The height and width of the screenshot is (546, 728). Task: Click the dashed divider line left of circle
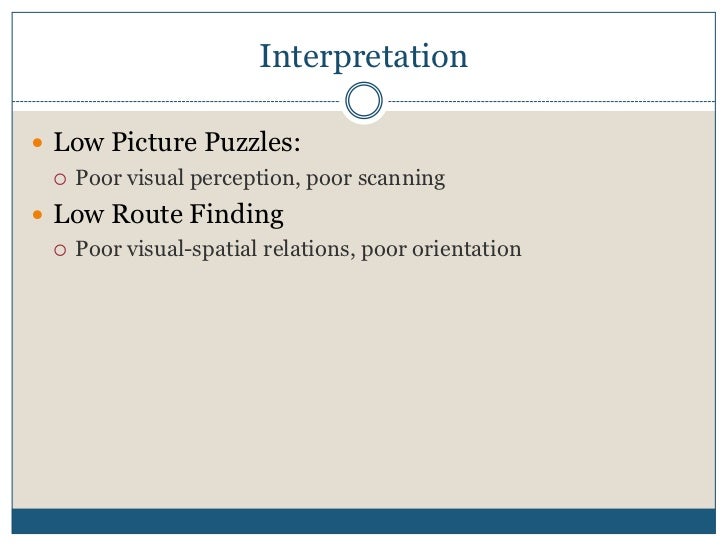pyautogui.click(x=176, y=101)
